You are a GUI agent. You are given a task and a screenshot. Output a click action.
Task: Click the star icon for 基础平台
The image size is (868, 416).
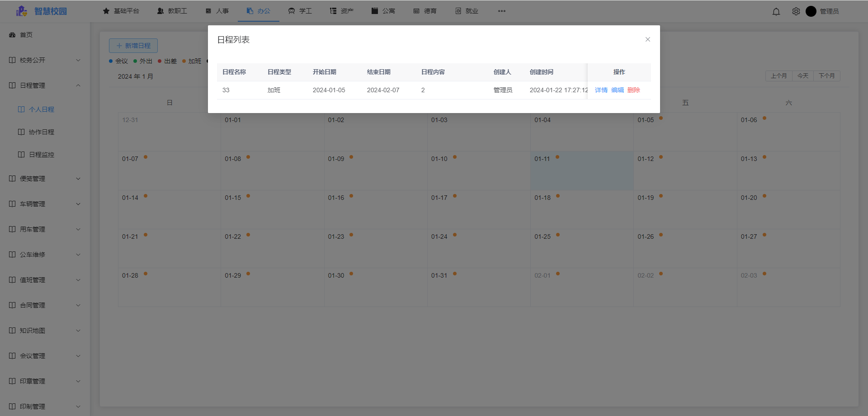tap(106, 11)
